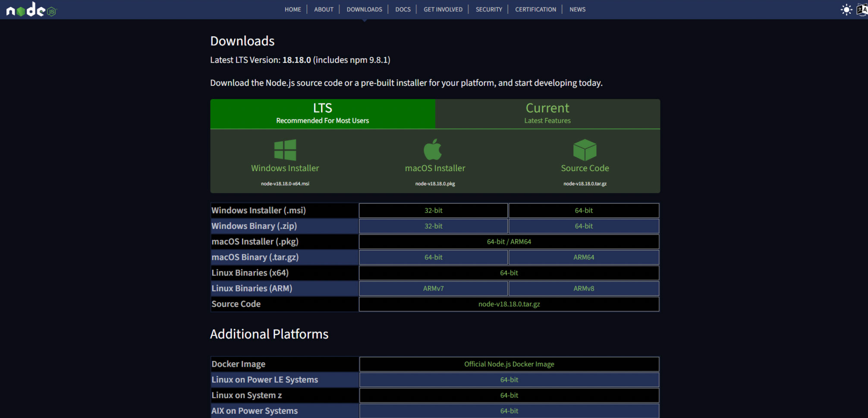Screen dimensions: 868x418
Task: Click the Node.js logo
Action: [x=31, y=9]
